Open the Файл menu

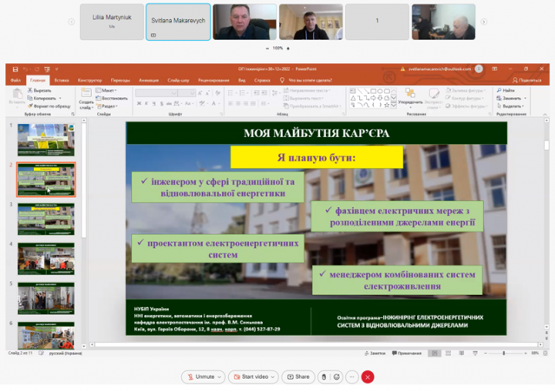tap(16, 81)
